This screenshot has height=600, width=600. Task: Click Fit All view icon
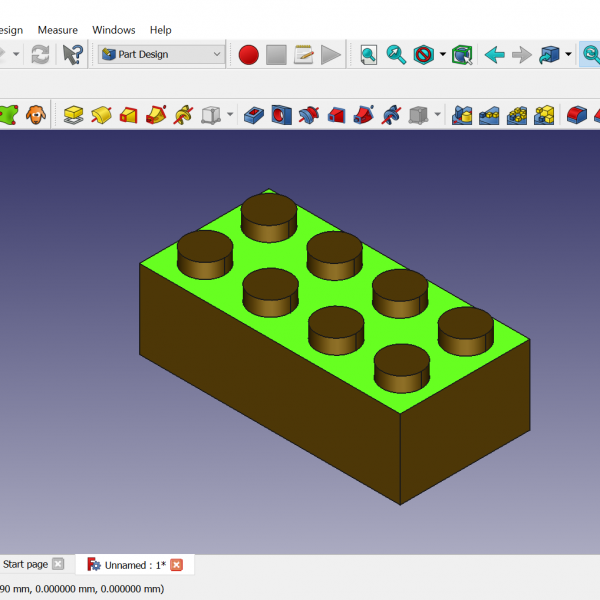[x=369, y=55]
